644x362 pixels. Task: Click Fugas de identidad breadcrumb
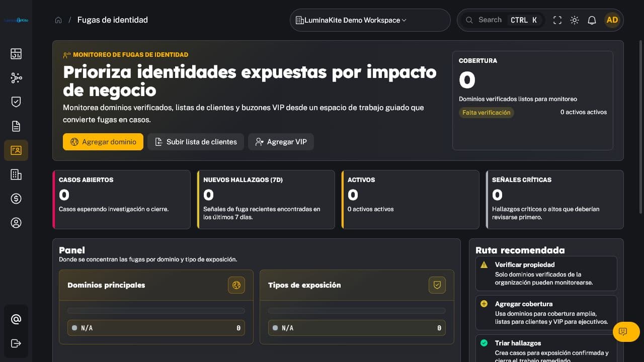113,20
